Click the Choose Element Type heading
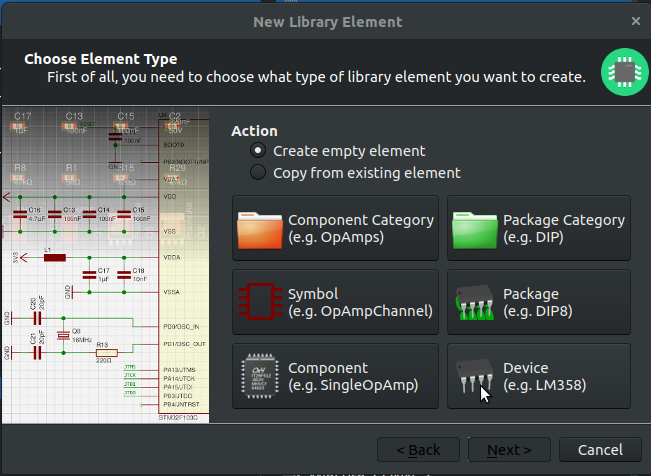 point(100,59)
